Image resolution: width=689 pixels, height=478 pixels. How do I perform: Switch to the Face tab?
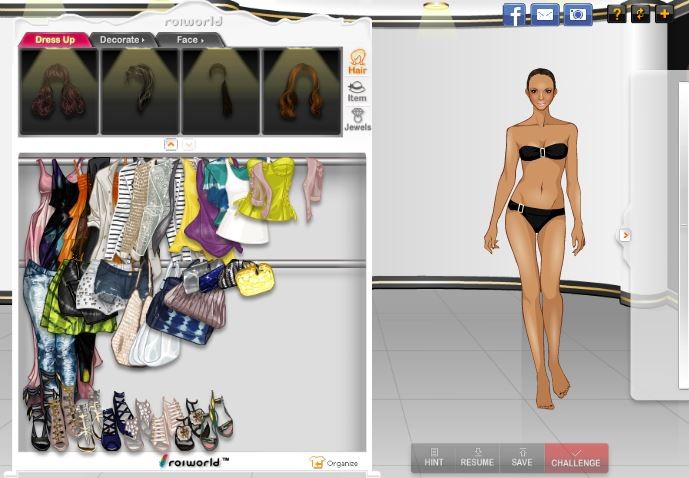(189, 40)
